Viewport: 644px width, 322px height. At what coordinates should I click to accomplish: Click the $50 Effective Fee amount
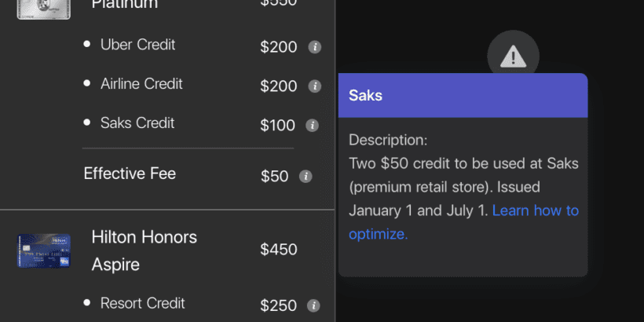click(x=274, y=177)
